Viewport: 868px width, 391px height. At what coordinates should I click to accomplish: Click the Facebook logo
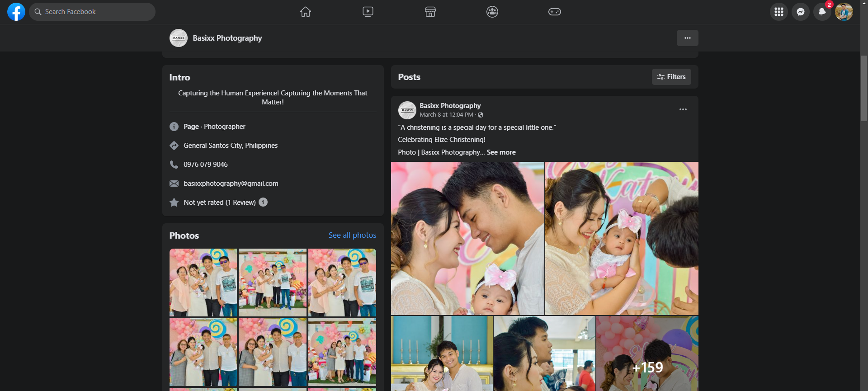[16, 12]
